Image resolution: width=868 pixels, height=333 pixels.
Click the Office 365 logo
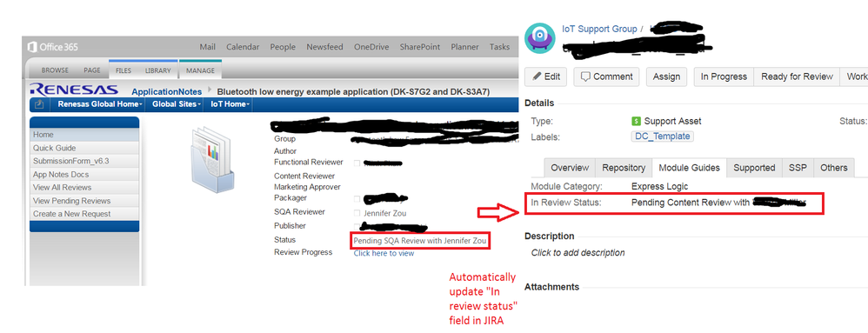(x=52, y=47)
